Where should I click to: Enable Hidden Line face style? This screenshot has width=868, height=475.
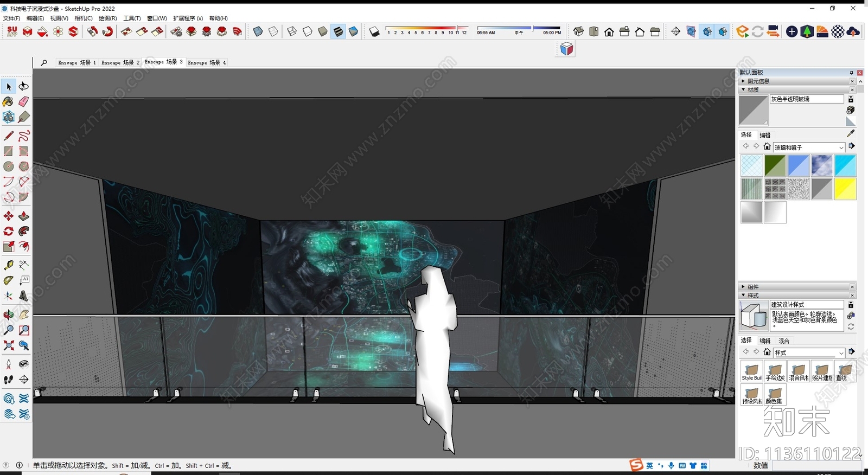click(308, 32)
